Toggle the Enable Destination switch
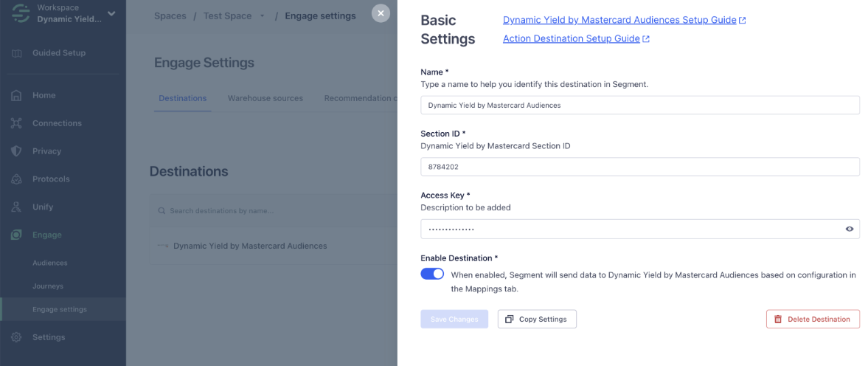This screenshot has width=868, height=366. [432, 274]
